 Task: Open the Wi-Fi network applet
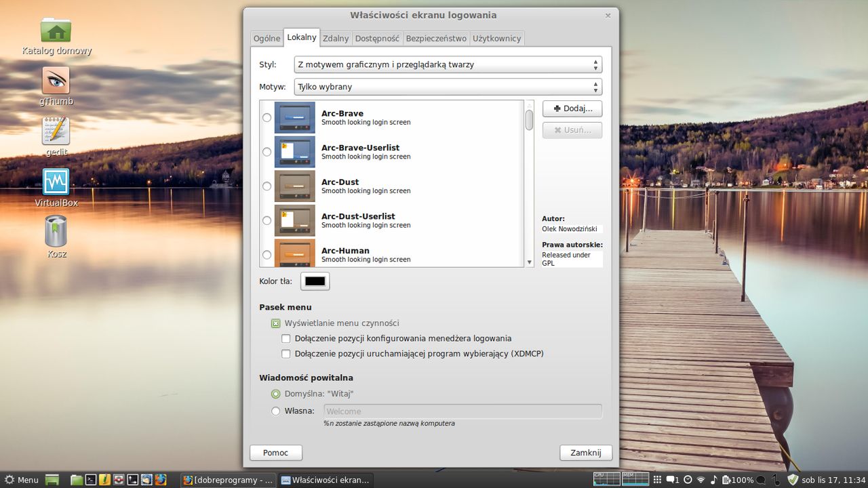(701, 480)
